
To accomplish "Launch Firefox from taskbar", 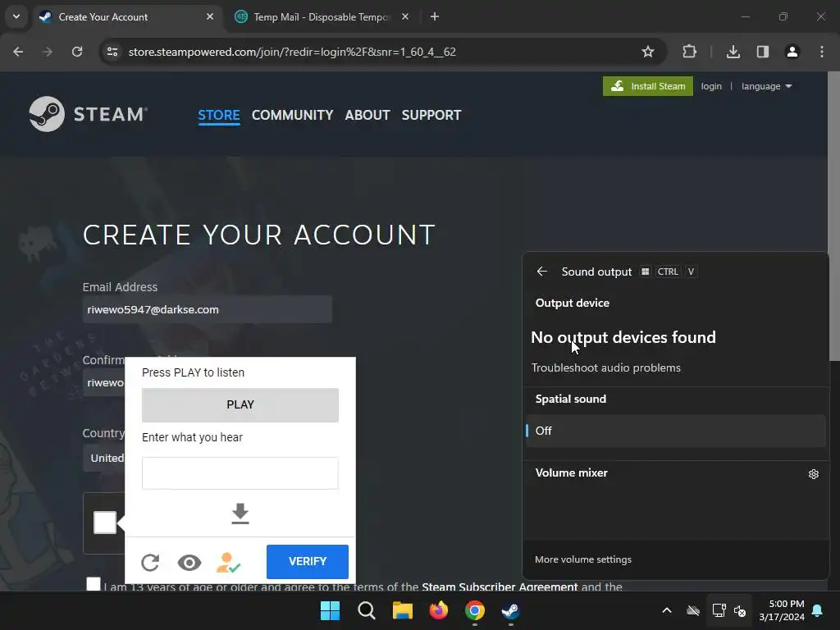I will tap(438, 610).
